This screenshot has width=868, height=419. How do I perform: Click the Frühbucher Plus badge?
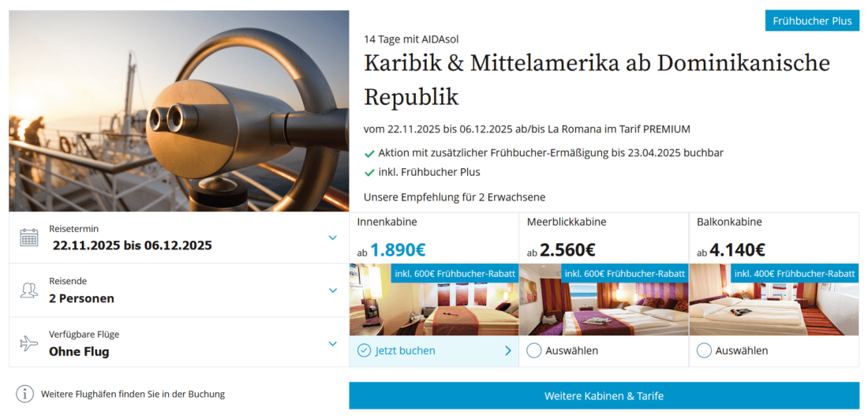tap(812, 21)
